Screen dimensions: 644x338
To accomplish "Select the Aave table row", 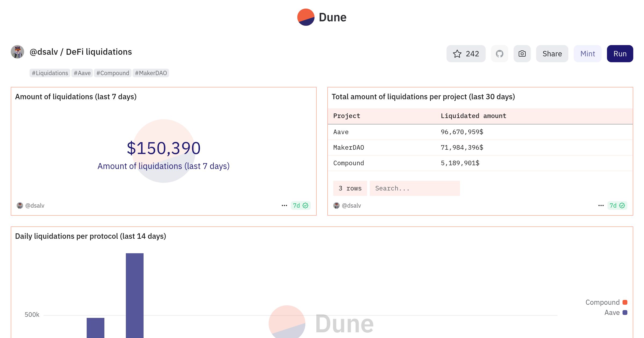I will coord(480,132).
